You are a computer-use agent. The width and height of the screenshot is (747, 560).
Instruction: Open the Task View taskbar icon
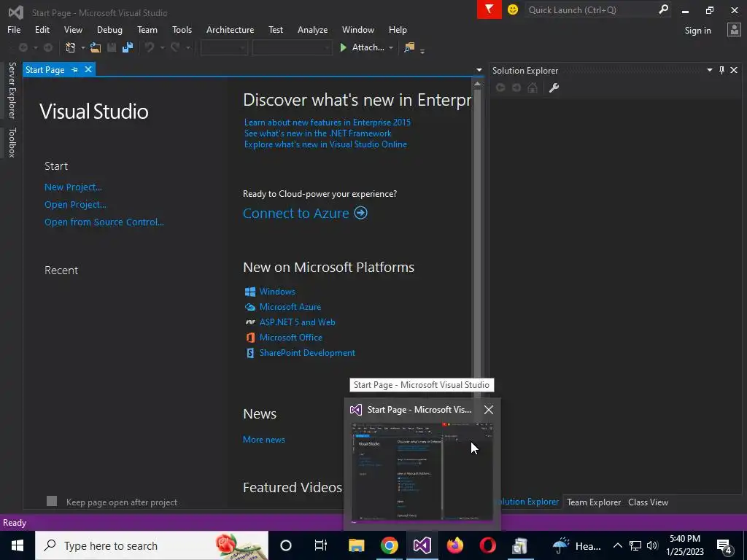pos(321,545)
